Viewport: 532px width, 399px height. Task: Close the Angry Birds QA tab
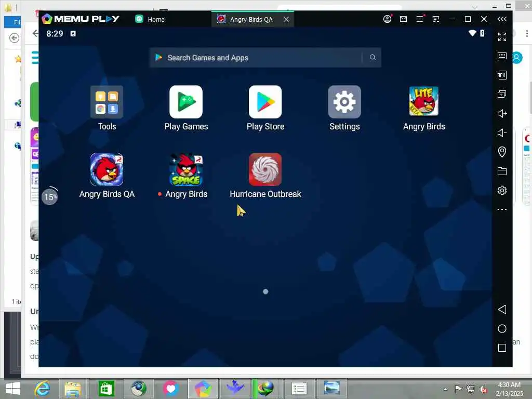[x=286, y=19]
